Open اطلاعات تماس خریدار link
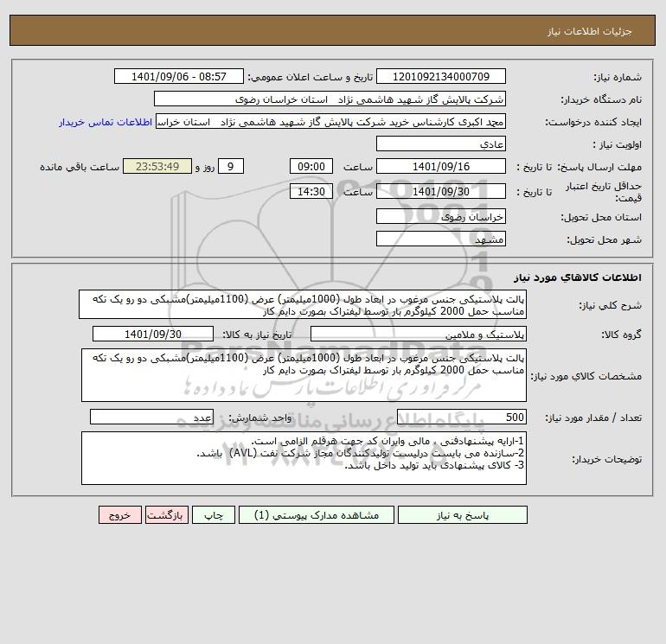 click(106, 122)
